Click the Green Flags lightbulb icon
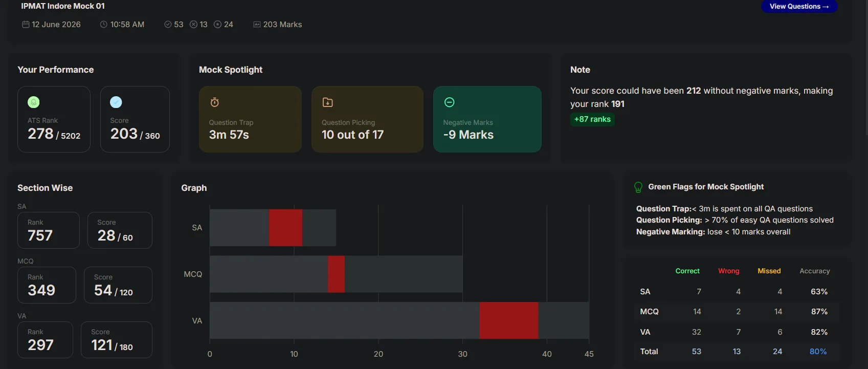 638,187
